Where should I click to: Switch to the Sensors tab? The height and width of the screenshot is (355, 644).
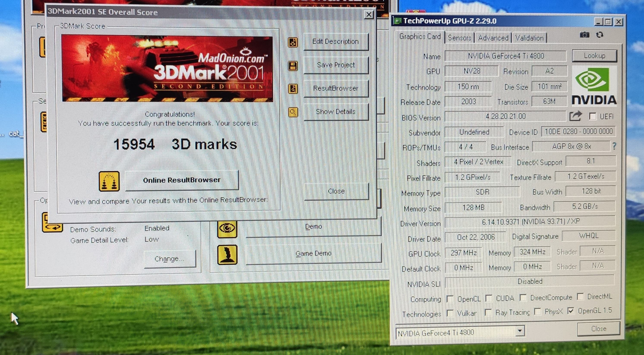(459, 38)
